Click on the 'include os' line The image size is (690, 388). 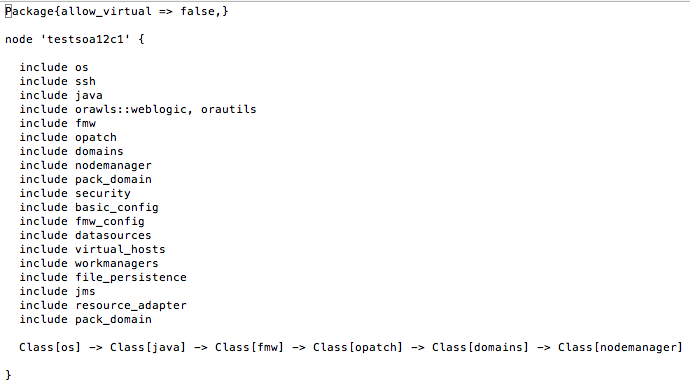click(x=54, y=67)
